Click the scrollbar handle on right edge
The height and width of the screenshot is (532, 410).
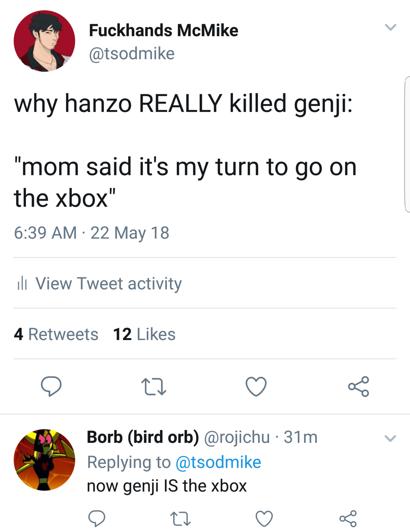[407, 144]
